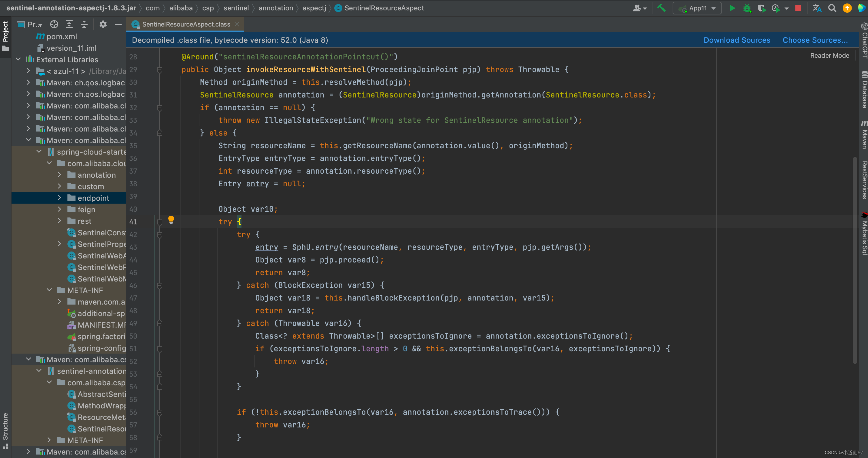Open Project panel settings gear

(103, 24)
